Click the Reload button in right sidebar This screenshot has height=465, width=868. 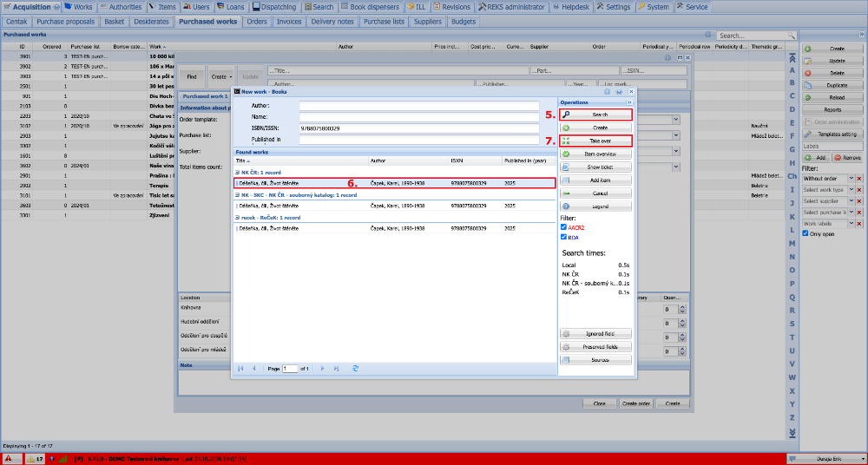(832, 97)
